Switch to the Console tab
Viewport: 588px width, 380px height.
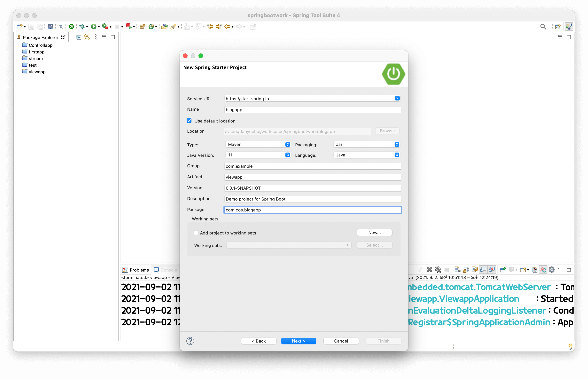[165, 270]
